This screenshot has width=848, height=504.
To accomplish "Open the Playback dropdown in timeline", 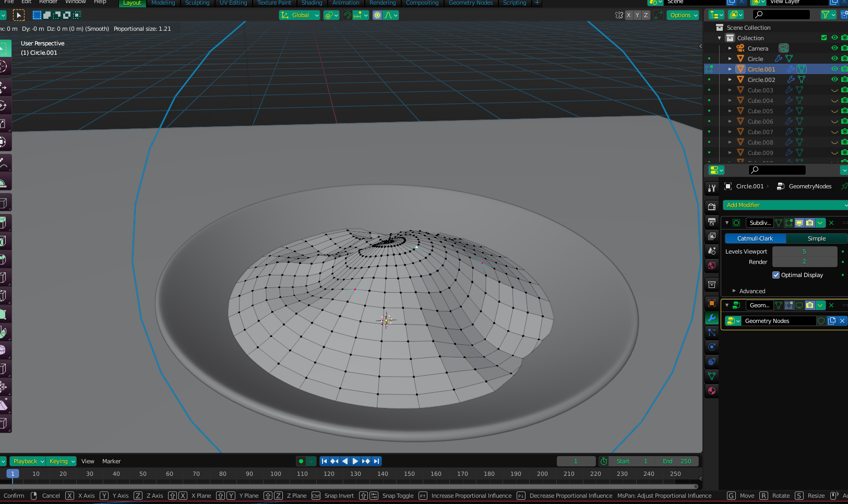I will click(28, 461).
